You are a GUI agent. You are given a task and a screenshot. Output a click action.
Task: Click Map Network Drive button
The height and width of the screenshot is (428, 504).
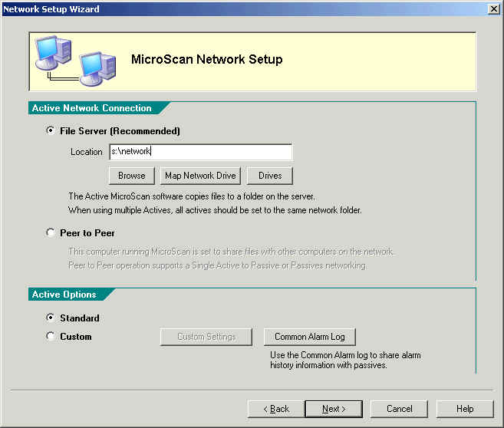point(200,176)
